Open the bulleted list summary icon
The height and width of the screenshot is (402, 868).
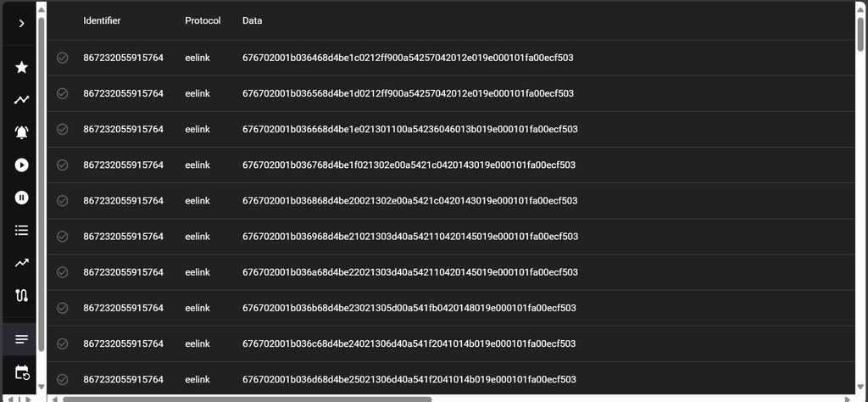click(x=22, y=230)
